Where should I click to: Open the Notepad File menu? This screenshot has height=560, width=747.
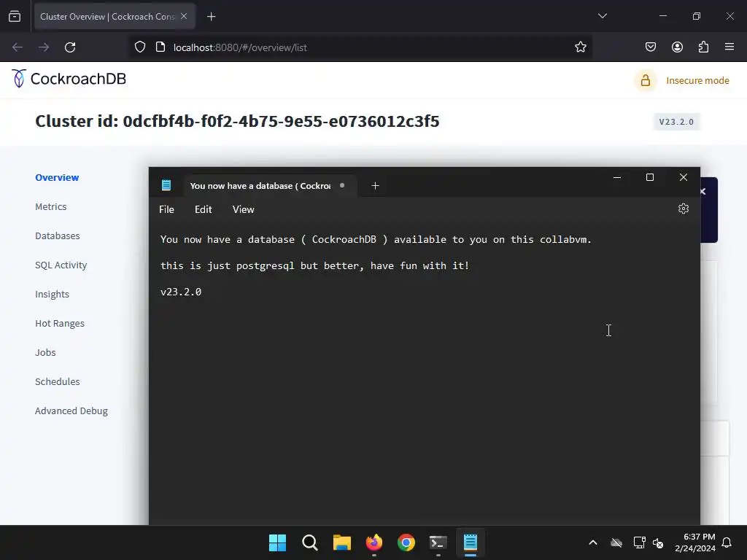166,209
